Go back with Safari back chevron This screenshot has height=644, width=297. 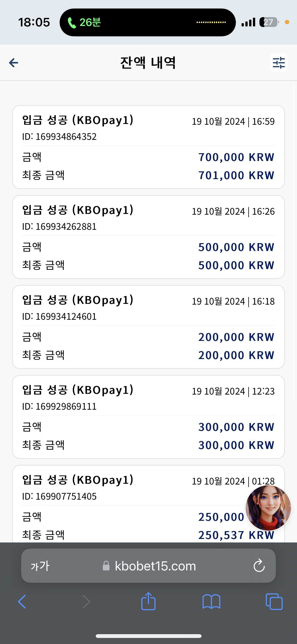[x=22, y=602]
